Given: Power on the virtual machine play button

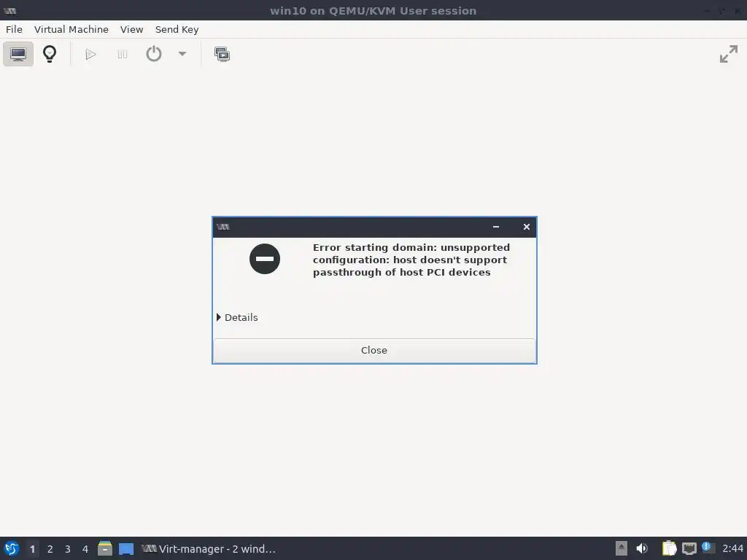Looking at the screenshot, I should click(90, 54).
